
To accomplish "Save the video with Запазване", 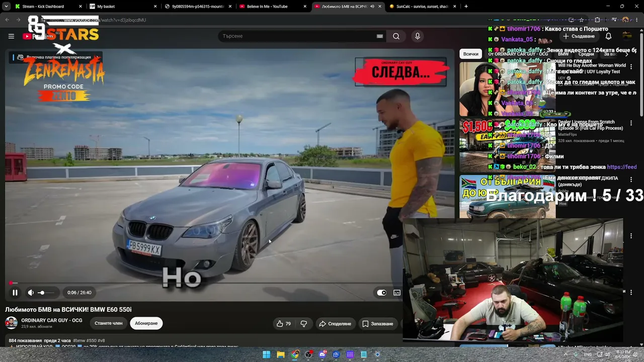I will tap(378, 324).
